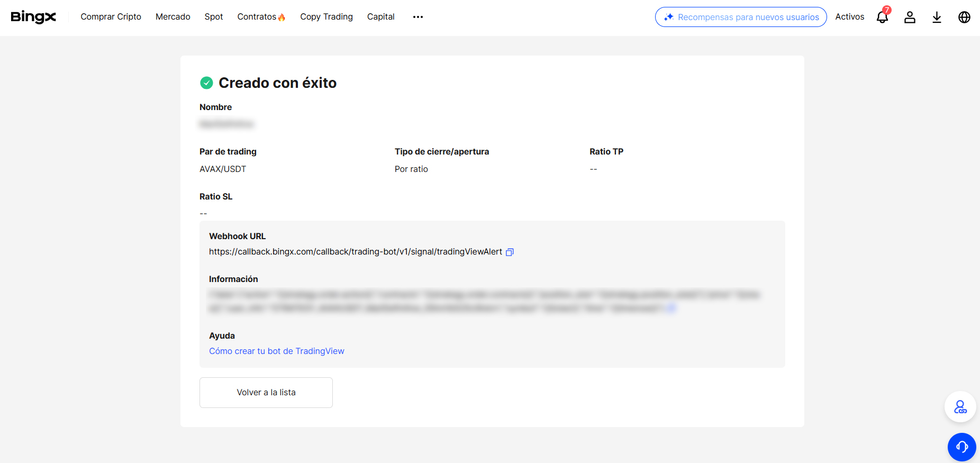Viewport: 980px width, 463px height.
Task: Open Copy Trading from the top menu
Action: pyautogui.click(x=326, y=17)
